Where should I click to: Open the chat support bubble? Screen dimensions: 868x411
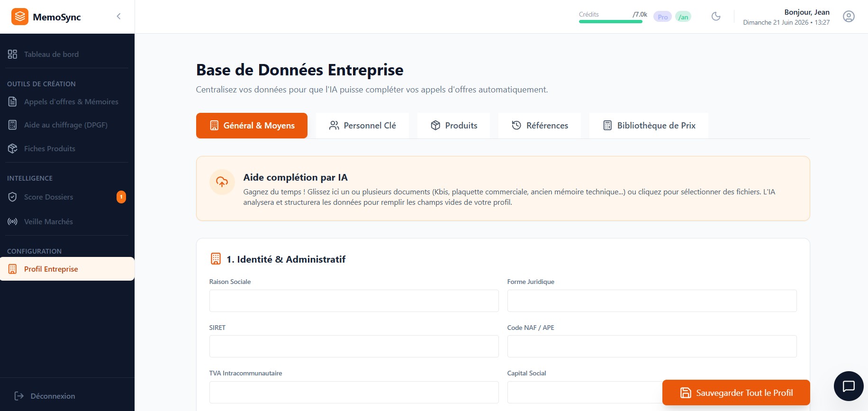(849, 386)
